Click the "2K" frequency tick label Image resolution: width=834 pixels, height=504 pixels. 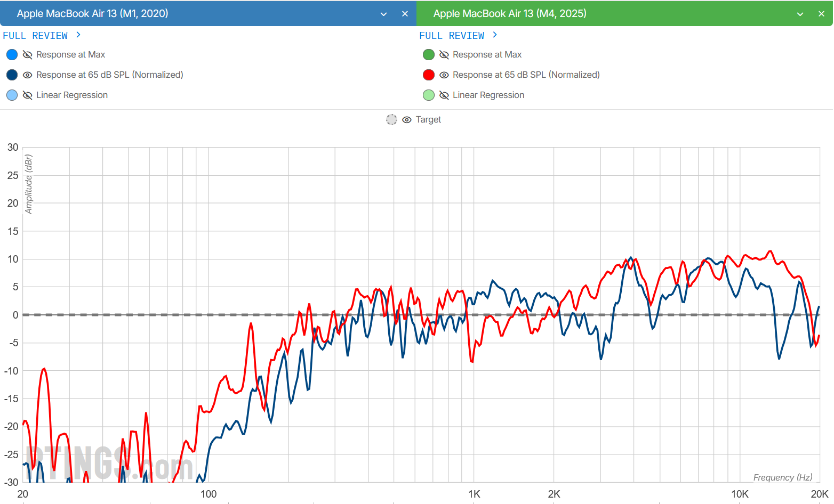[554, 494]
